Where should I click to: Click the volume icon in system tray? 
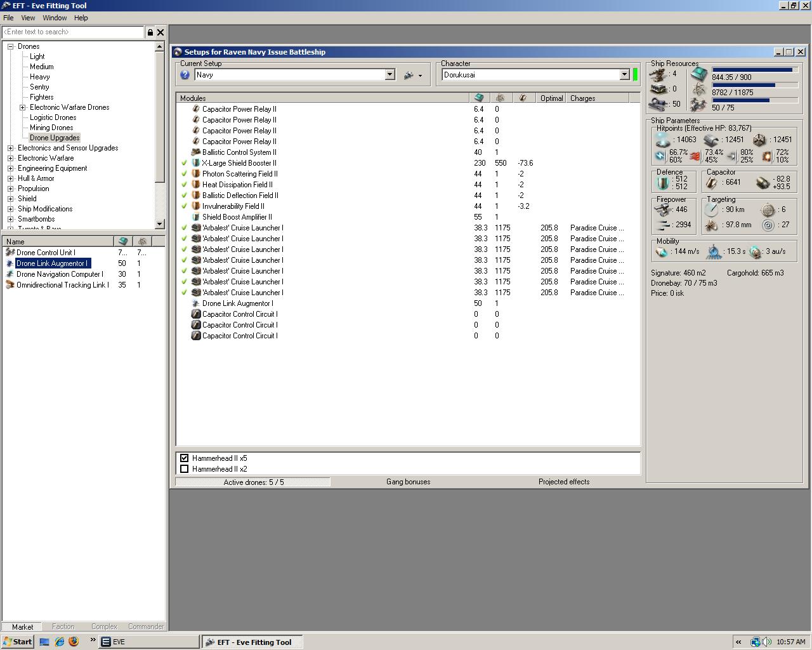(767, 642)
